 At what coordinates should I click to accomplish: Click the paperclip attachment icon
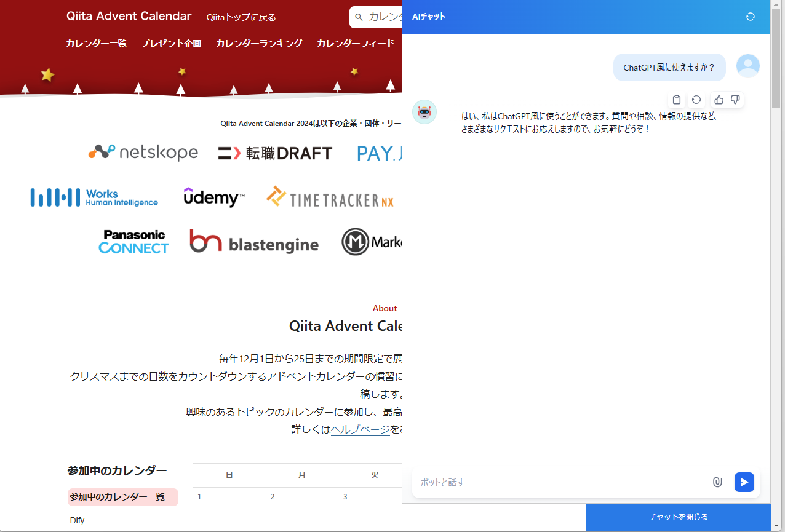[x=717, y=482]
